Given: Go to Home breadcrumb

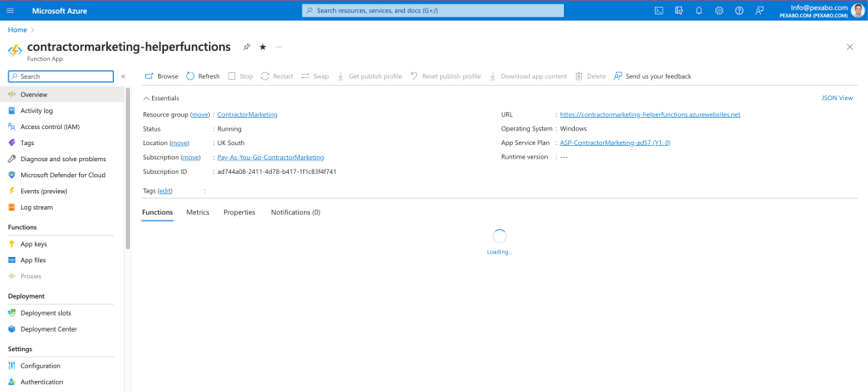Looking at the screenshot, I should pos(17,30).
